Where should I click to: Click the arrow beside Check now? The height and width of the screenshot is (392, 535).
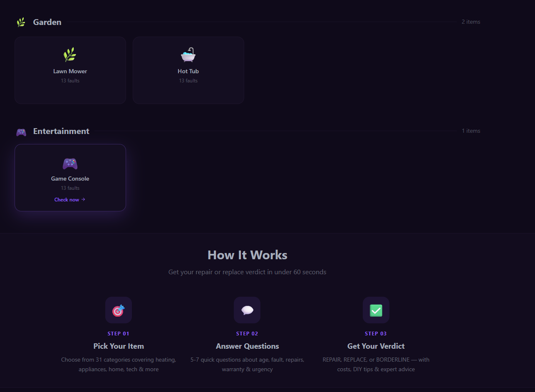83,200
